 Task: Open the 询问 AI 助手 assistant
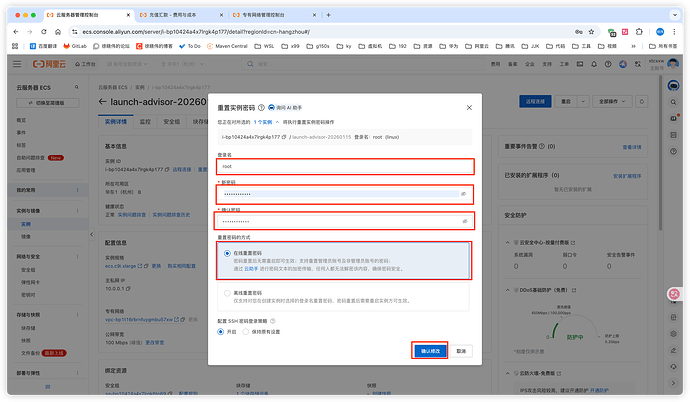coord(285,107)
